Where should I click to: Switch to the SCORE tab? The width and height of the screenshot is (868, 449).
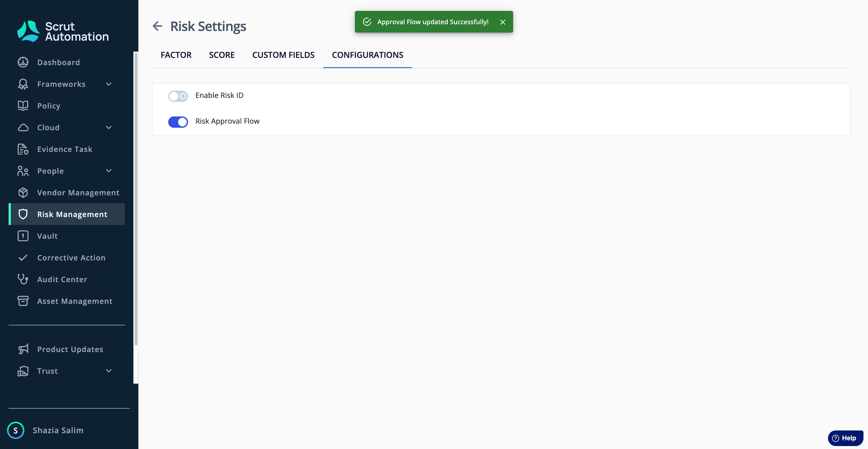pyautogui.click(x=222, y=55)
